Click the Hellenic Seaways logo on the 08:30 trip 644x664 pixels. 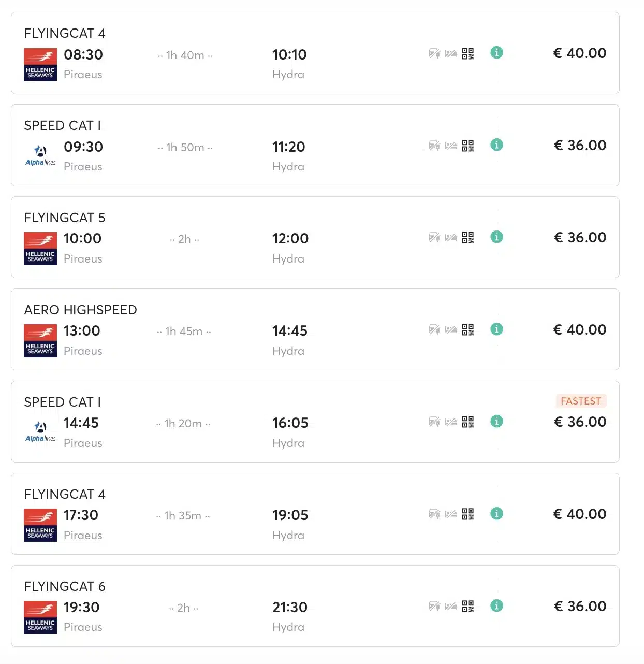40,65
